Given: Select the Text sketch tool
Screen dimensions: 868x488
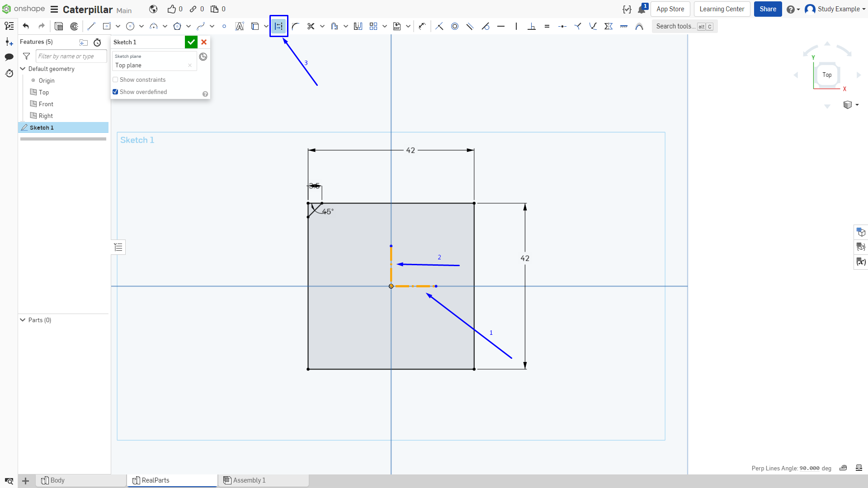Looking at the screenshot, I should [x=240, y=26].
